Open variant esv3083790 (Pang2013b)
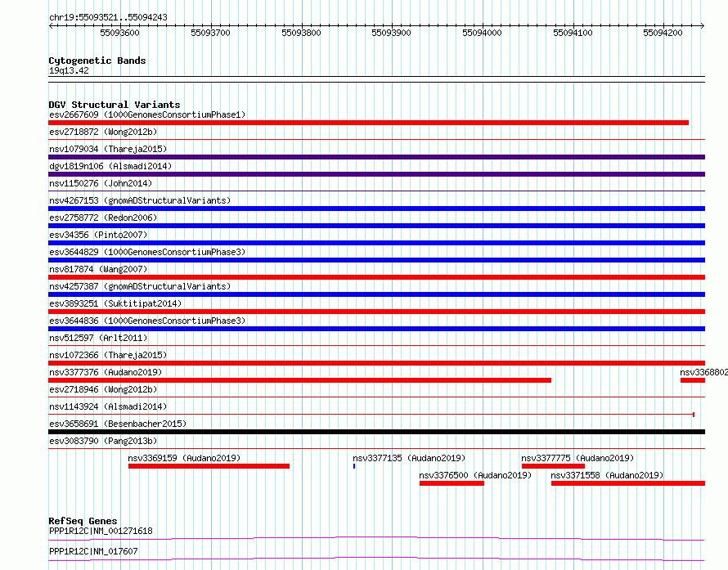 103,441
